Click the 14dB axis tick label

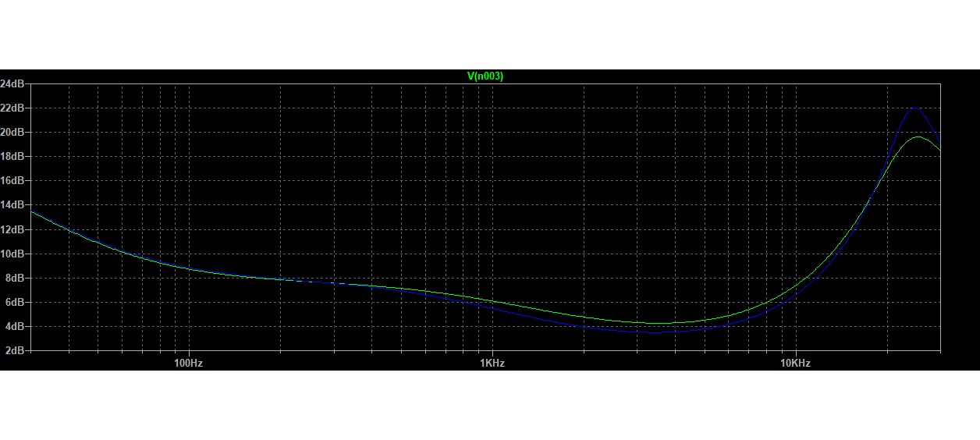point(13,205)
